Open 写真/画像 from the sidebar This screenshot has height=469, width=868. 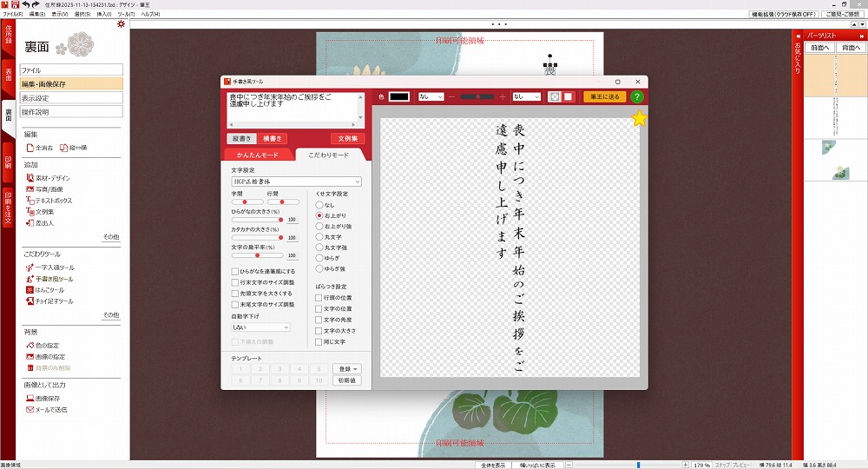[45, 189]
